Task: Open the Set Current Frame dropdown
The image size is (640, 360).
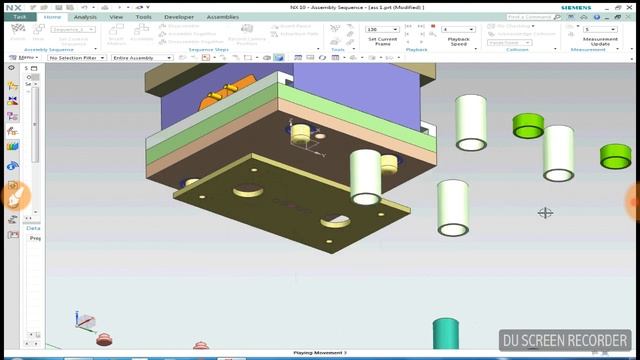Action: 382,29
